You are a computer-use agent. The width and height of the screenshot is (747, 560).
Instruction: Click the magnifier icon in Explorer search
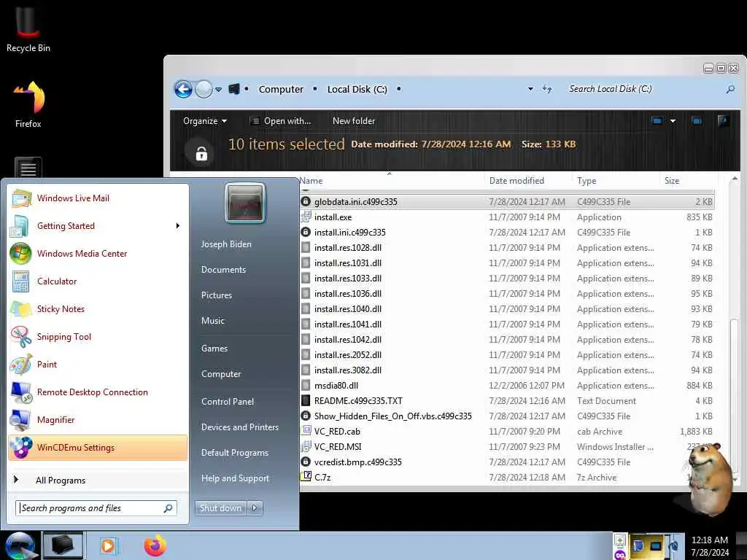(x=730, y=89)
